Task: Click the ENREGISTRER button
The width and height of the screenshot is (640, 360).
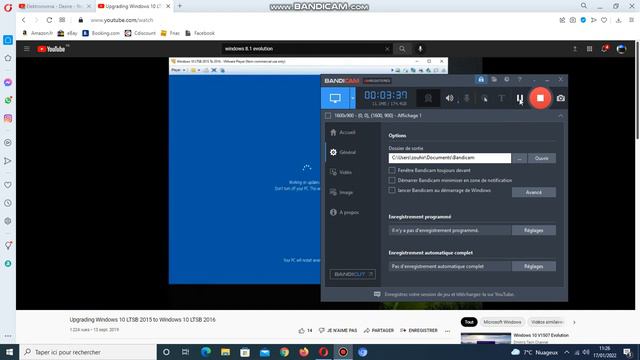Action: [419, 331]
